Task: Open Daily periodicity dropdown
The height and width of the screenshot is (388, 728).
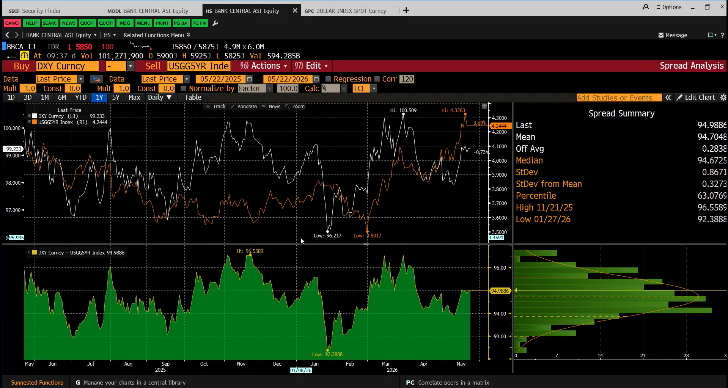Action: pos(160,97)
